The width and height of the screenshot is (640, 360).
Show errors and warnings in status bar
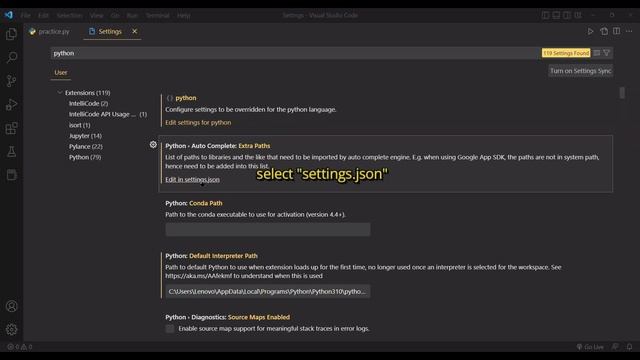[x=20, y=347]
